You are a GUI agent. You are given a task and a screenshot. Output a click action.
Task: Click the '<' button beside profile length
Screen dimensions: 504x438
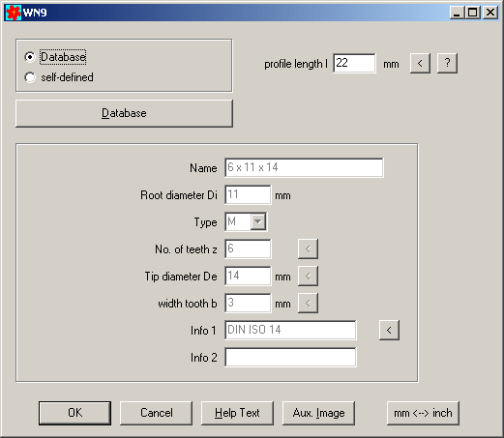pos(420,63)
